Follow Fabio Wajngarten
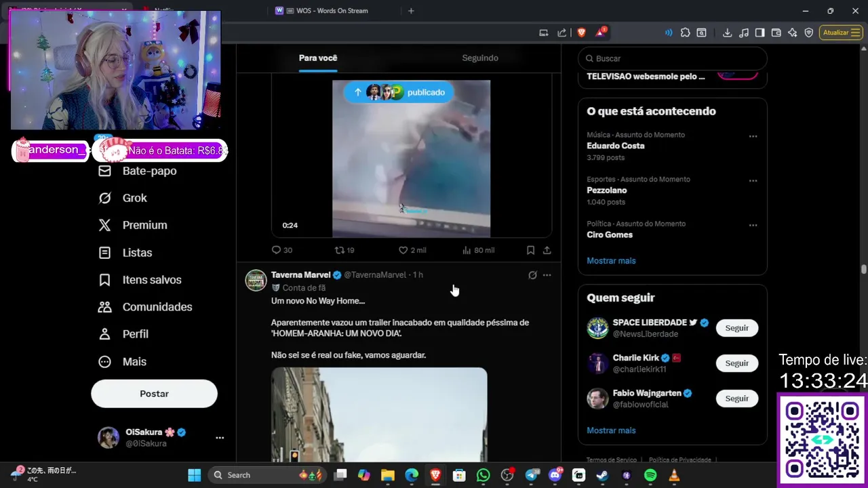The image size is (868, 488). click(736, 399)
